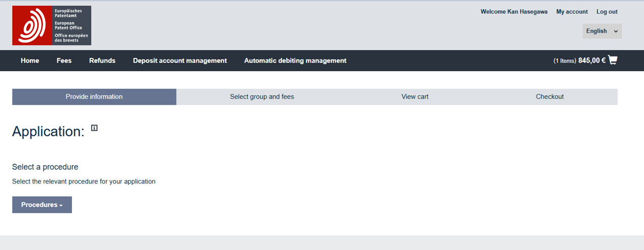Open Automatic debiting management
Image resolution: width=644 pixels, height=250 pixels.
295,60
